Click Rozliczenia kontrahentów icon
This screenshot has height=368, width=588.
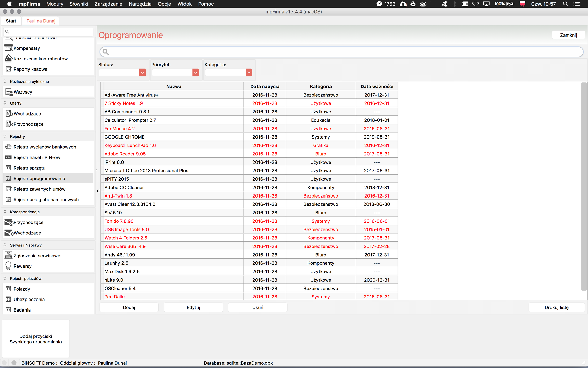tap(8, 59)
